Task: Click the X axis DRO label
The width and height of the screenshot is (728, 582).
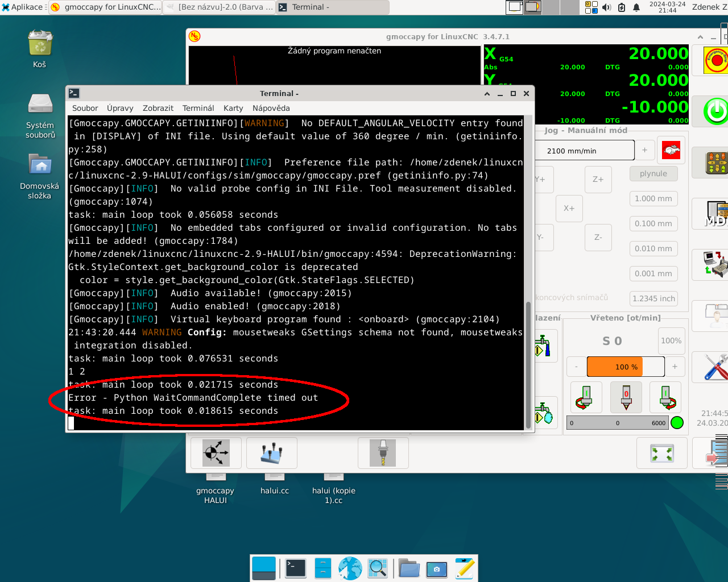Action: tap(490, 53)
